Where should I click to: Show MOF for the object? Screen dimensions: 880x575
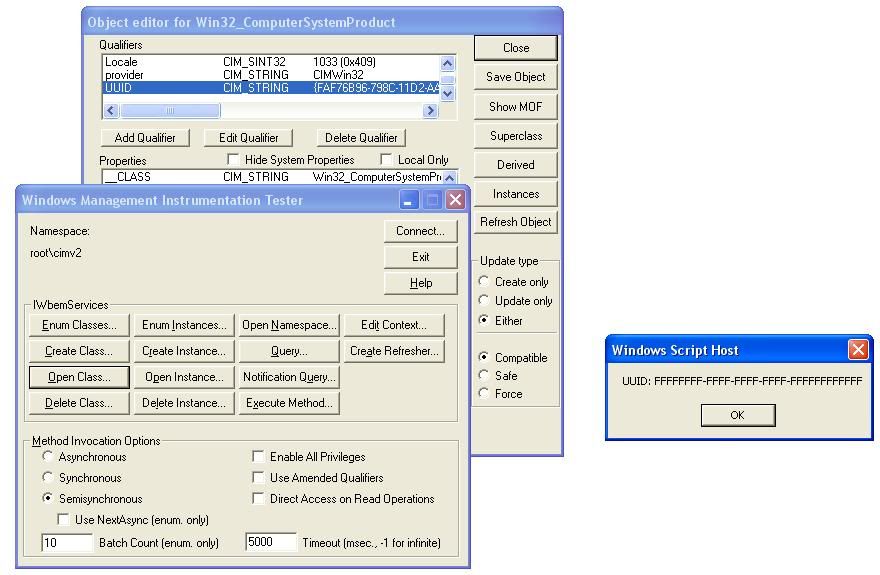pos(516,106)
